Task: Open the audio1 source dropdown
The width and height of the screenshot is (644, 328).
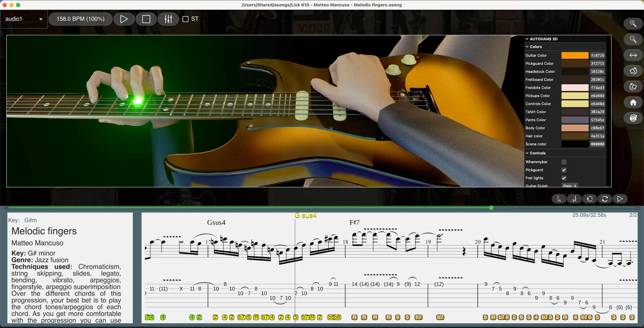Action: click(23, 19)
